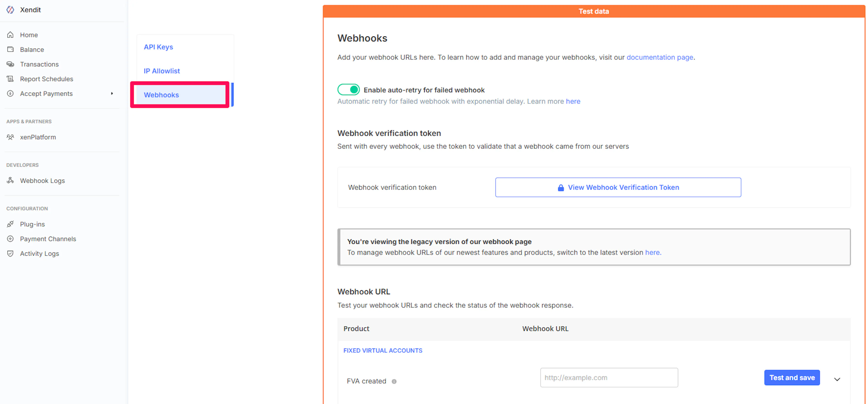Click the Transactions coins icon
This screenshot has width=868, height=404.
point(10,64)
